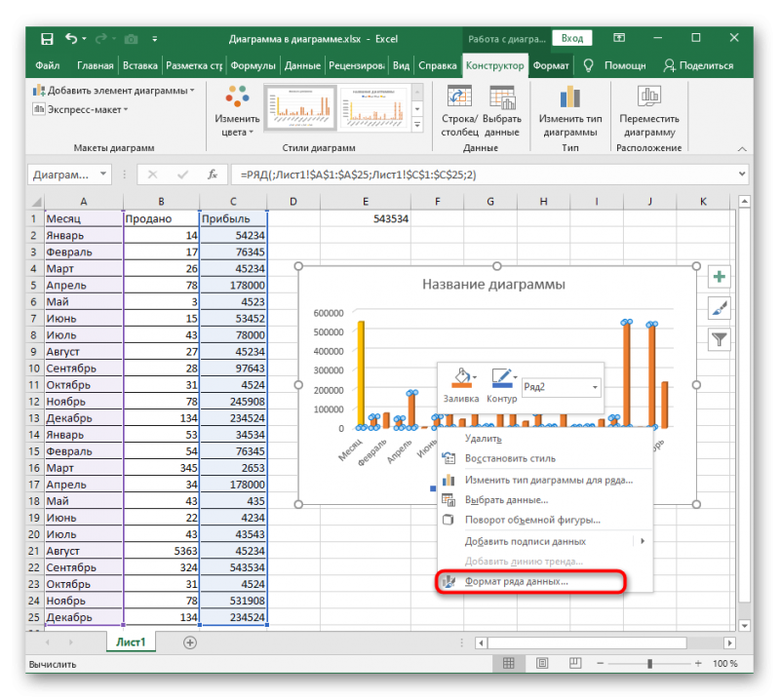Switch to the Вид tab
This screenshot has height=700, width=780.
click(401, 65)
